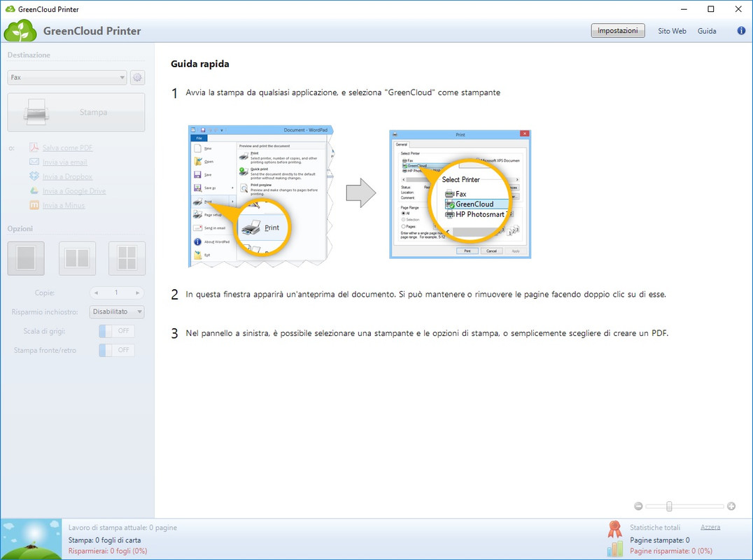
Task: Click the Opzioni section label
Action: coord(20,229)
